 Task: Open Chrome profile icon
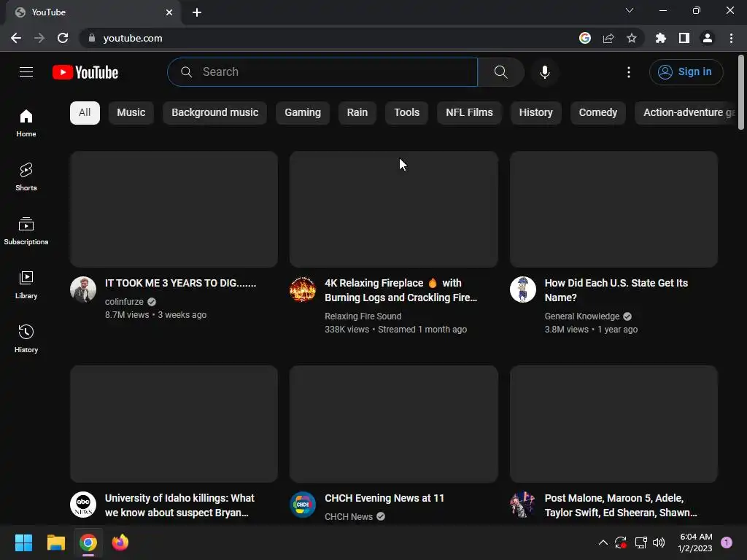[708, 38]
